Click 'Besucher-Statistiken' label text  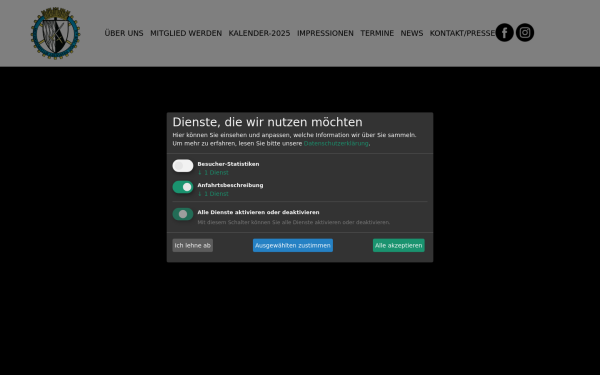228,164
